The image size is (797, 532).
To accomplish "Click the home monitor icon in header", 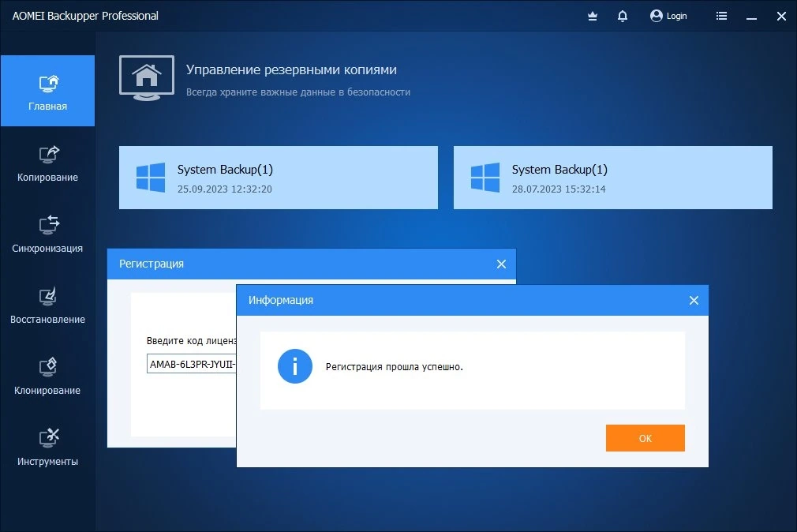I will [x=147, y=78].
